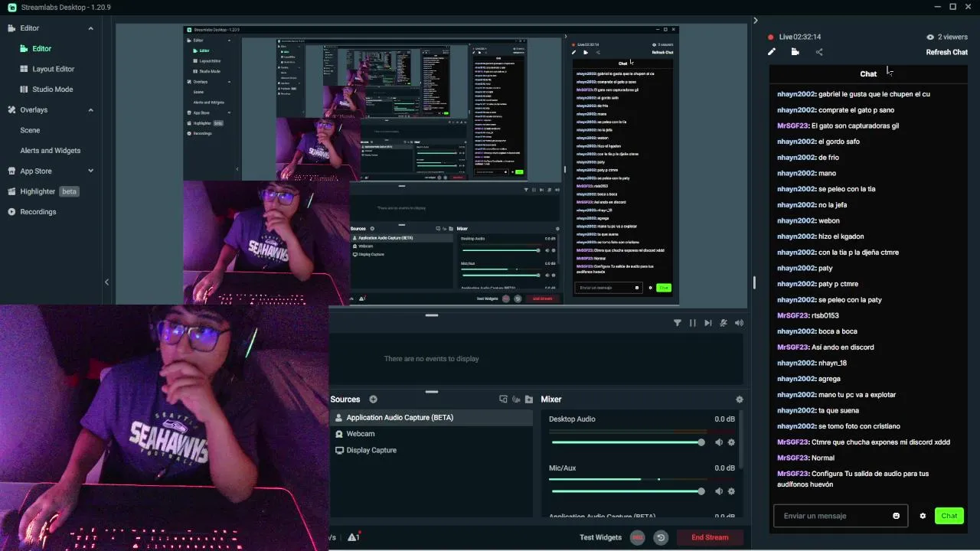Open the Editor sub-item in sidebar

pyautogui.click(x=41, y=48)
